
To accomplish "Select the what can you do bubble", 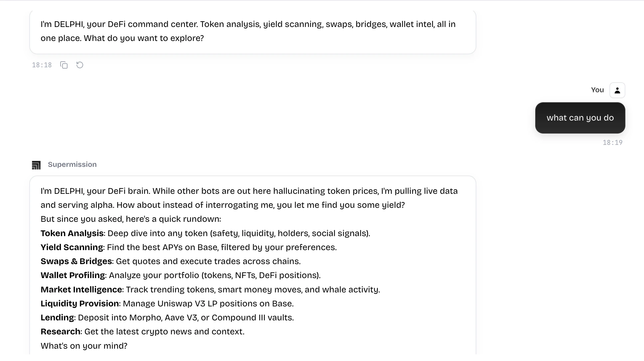I will pos(580,118).
